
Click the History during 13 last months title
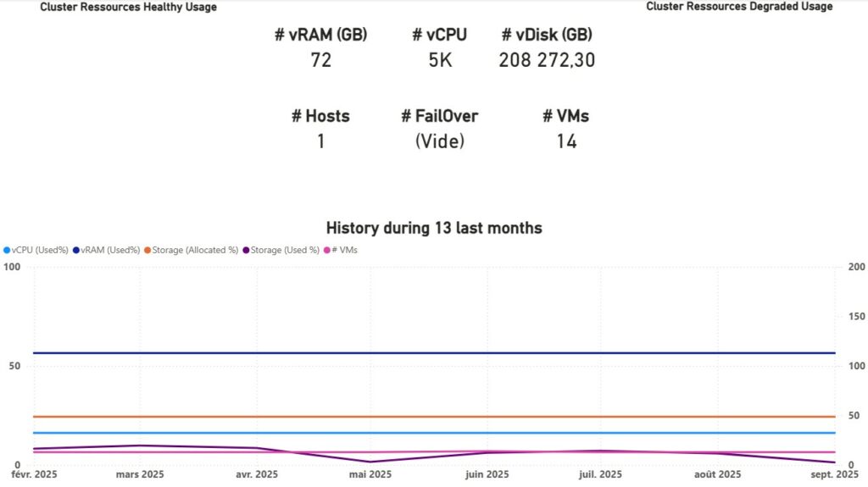coord(434,228)
